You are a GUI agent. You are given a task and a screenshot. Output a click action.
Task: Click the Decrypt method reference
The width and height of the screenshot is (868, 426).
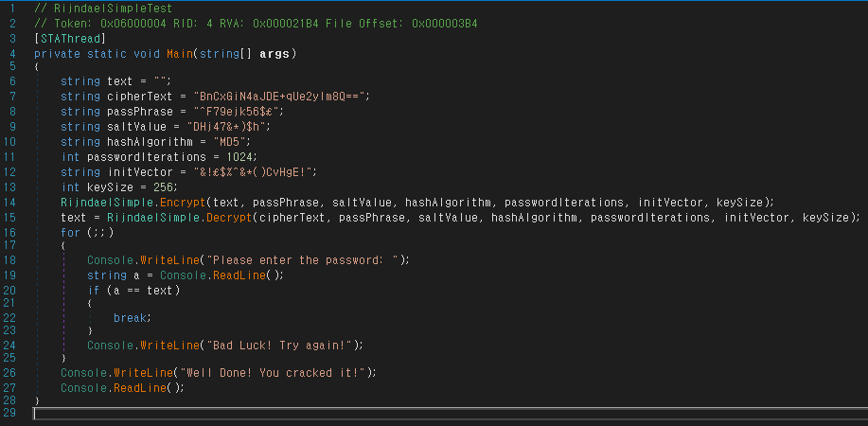229,217
